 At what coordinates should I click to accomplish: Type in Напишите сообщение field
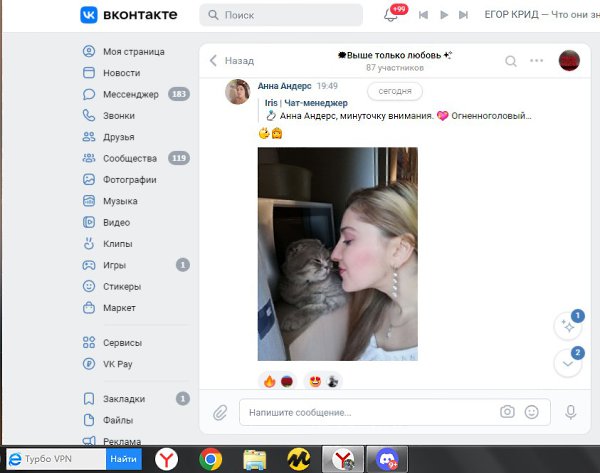point(370,412)
